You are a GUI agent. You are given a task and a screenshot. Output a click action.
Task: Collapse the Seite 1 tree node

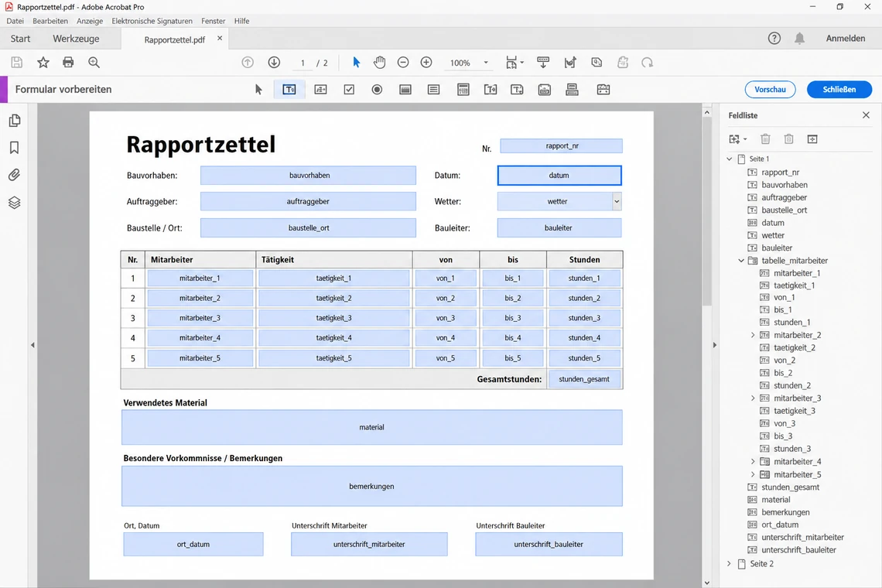pos(730,159)
